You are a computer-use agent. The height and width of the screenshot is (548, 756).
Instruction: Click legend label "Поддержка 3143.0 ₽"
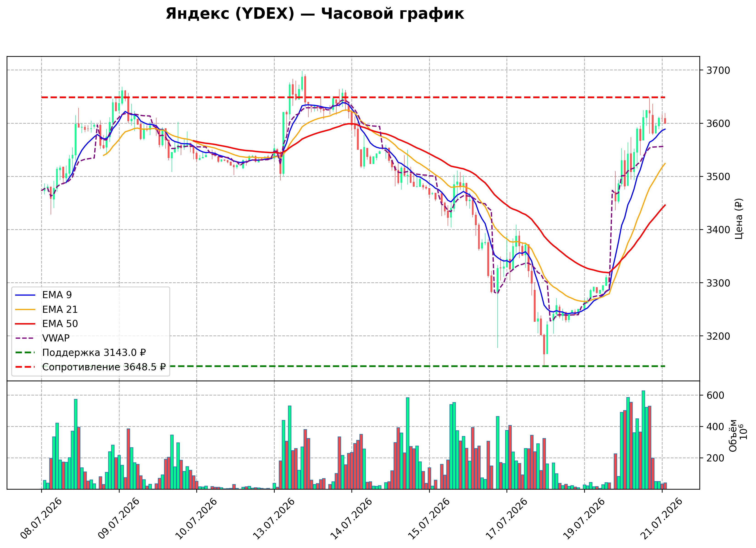(x=94, y=352)
